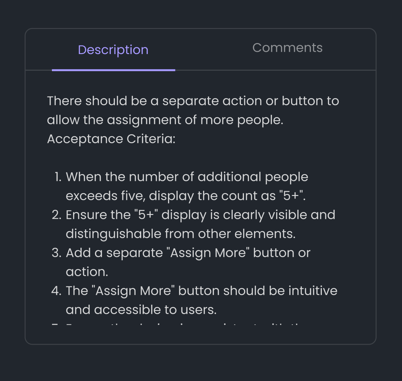Click the purple underline below Description
The height and width of the screenshot is (381, 402).
click(114, 70)
